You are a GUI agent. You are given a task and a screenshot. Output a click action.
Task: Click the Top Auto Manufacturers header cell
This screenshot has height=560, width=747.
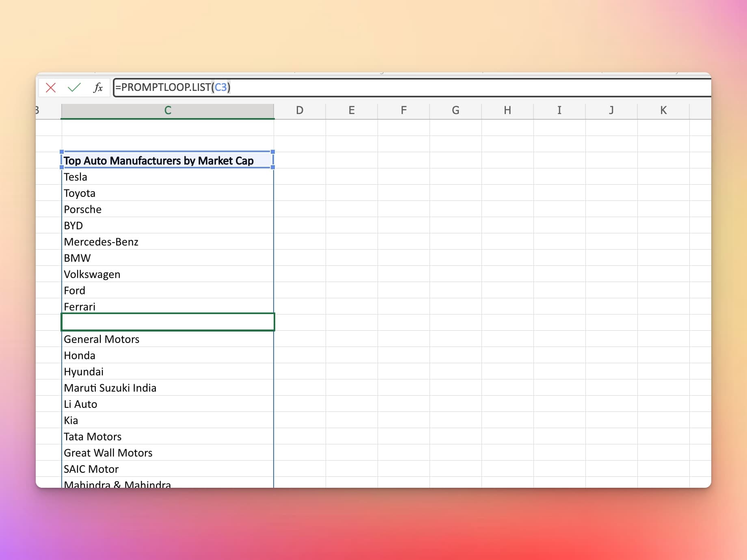point(167,160)
